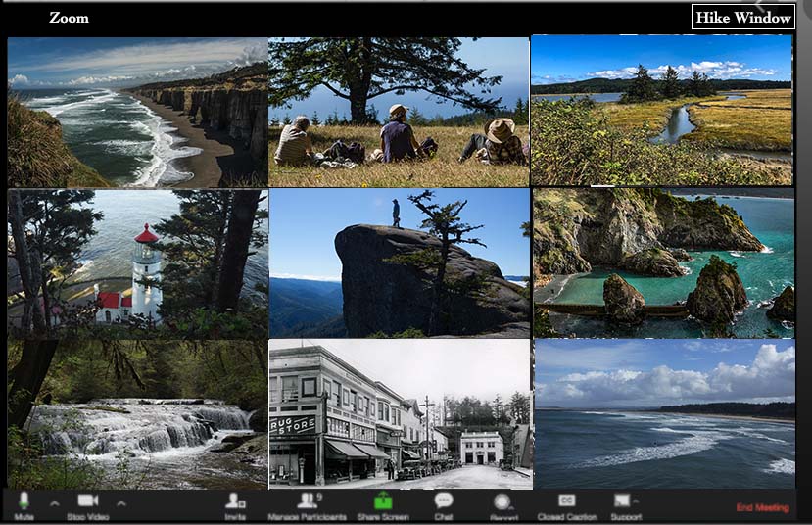
Task: Select the lighthouse video tile
Action: pyautogui.click(x=137, y=262)
